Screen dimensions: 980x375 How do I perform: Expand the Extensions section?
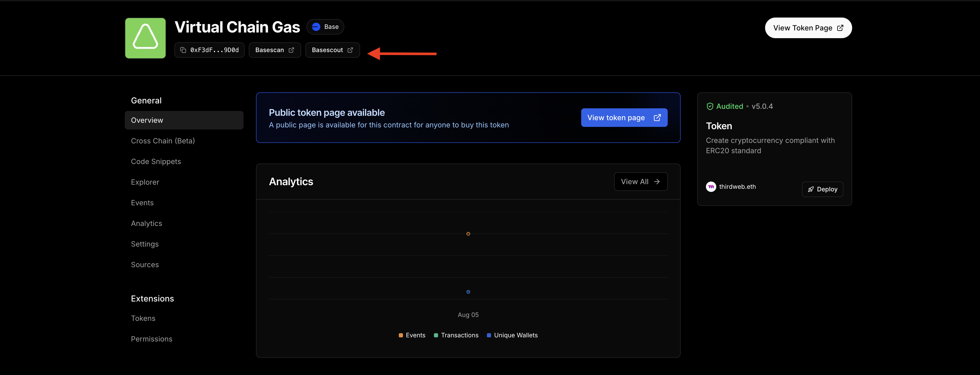pyautogui.click(x=152, y=299)
